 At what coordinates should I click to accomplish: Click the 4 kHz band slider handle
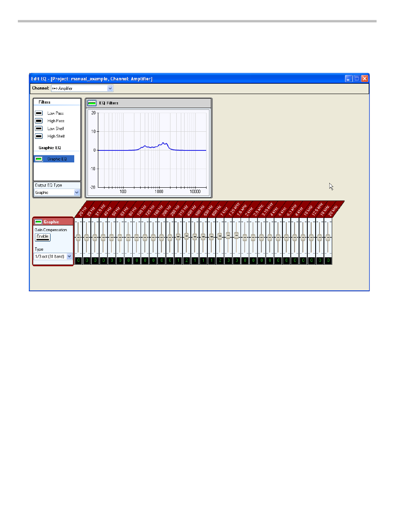click(270, 237)
